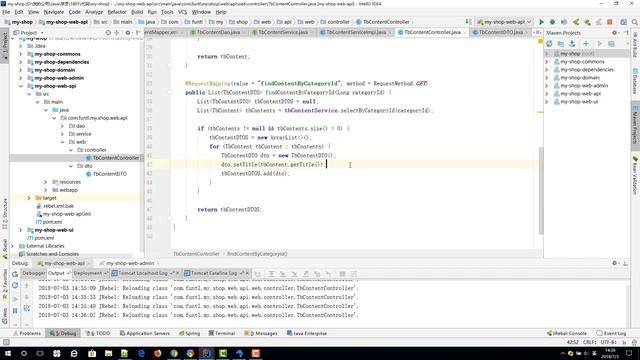
Task: Start debugging with the bug icon
Action: 552,22
